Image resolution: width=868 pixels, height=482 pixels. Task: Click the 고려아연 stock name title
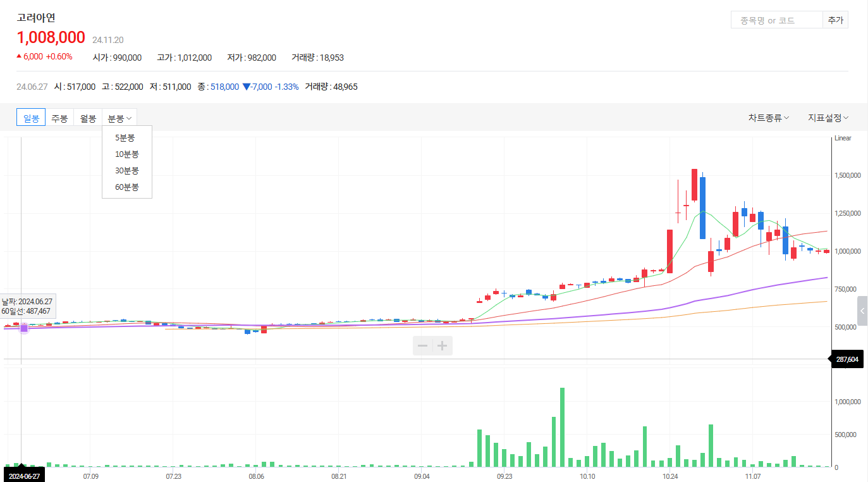(x=36, y=18)
